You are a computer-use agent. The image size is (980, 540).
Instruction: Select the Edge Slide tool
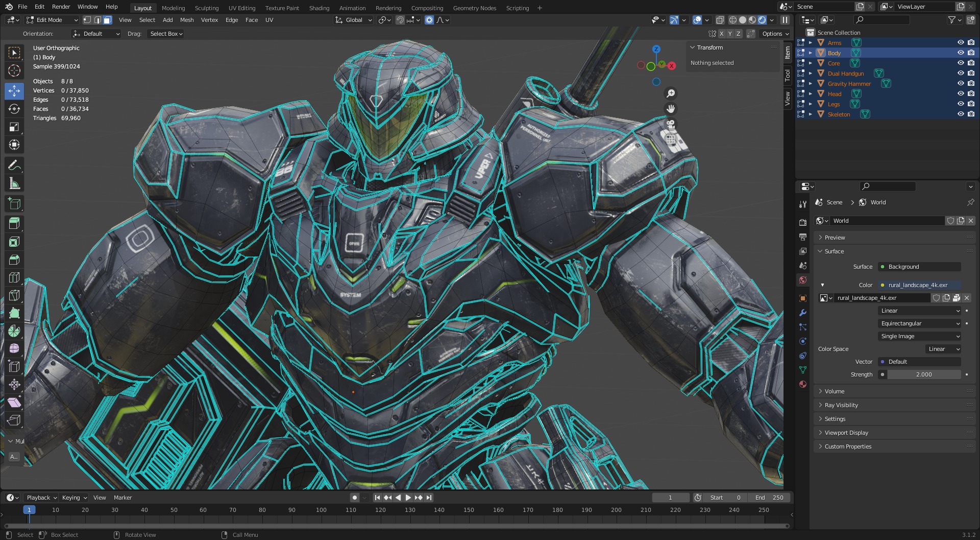click(14, 366)
